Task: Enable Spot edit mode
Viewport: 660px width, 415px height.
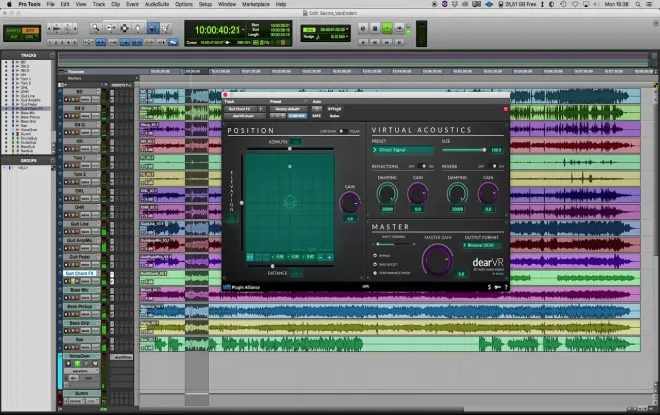Action: (30, 31)
